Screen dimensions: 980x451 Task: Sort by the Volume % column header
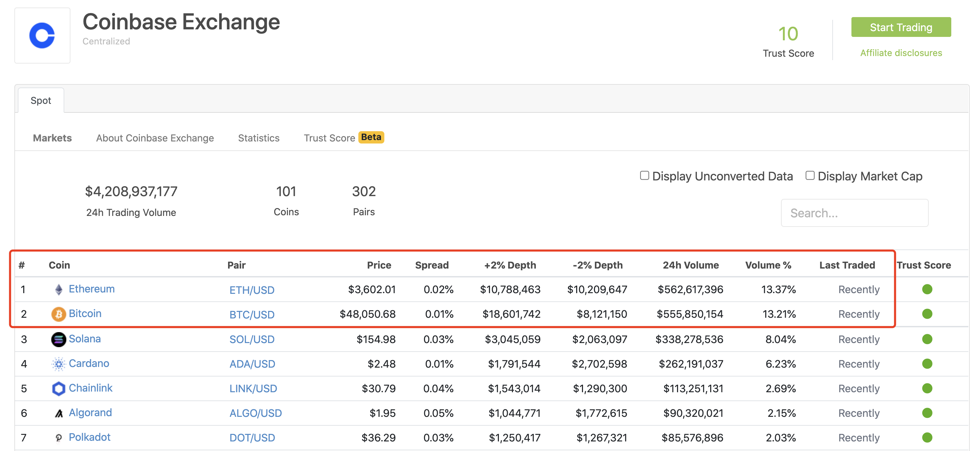click(x=768, y=265)
